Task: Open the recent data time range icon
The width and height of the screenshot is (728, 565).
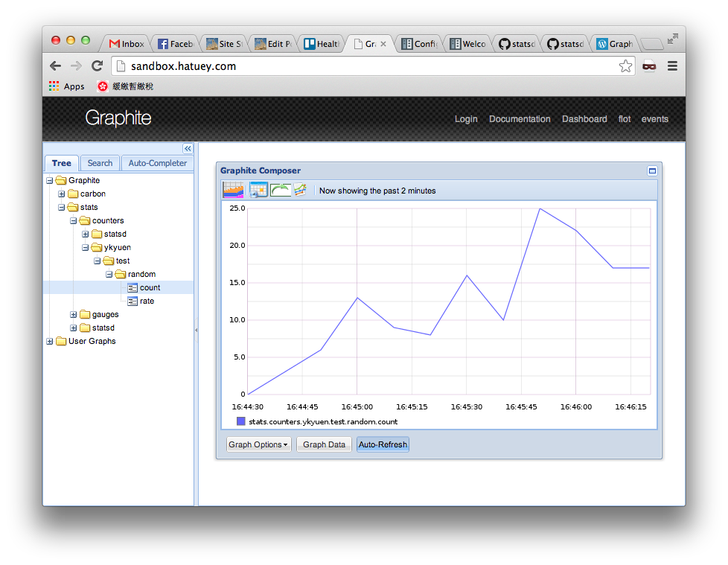Action: (258, 191)
